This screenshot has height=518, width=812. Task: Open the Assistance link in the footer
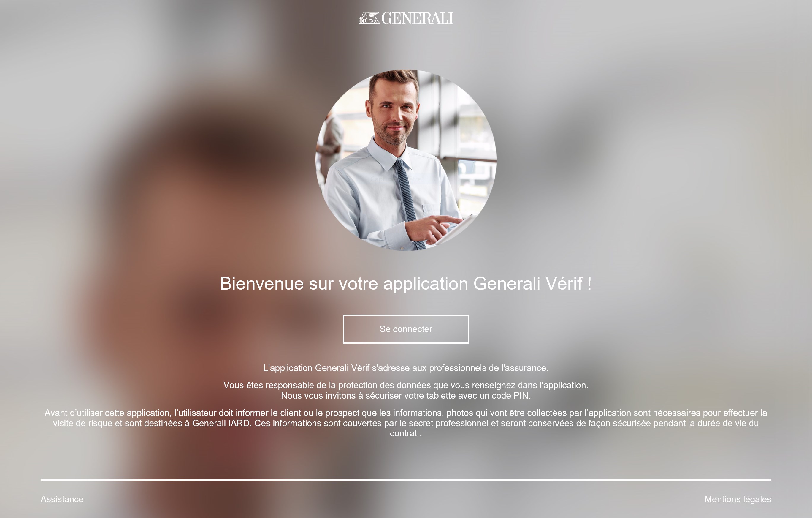62,499
